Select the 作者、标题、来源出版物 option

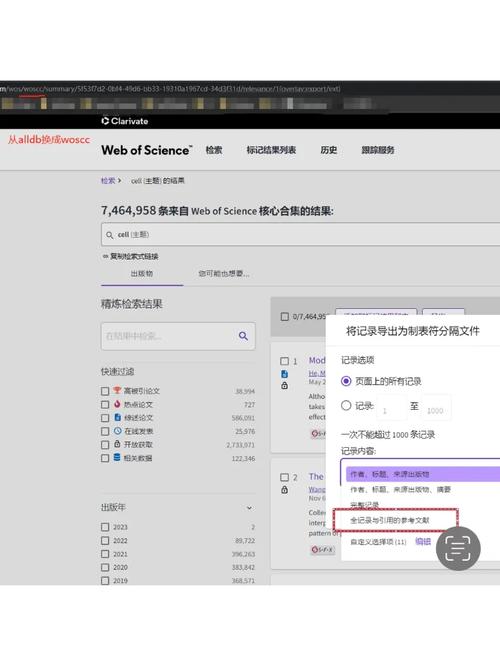tap(423, 474)
